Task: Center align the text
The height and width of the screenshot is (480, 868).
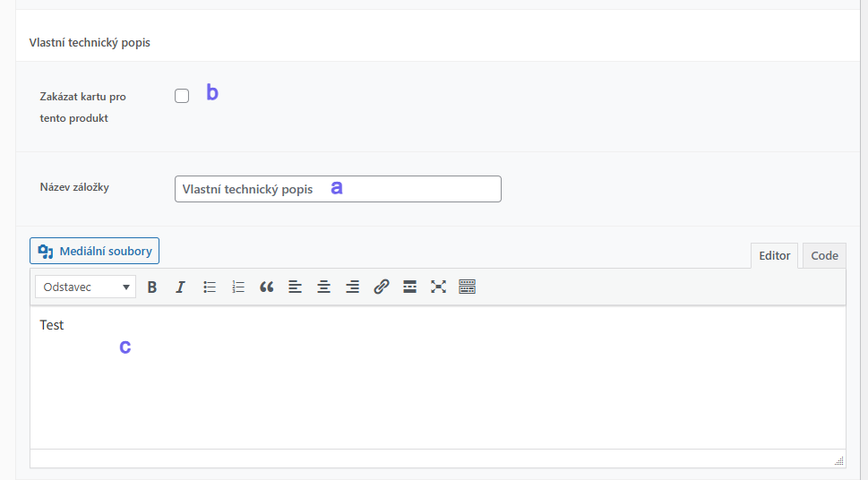Action: (324, 287)
